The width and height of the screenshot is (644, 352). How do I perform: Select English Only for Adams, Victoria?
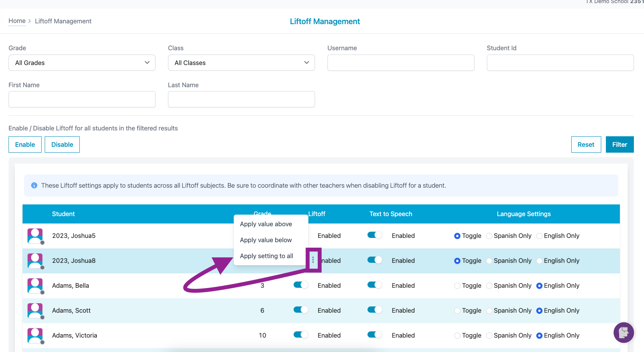click(539, 336)
